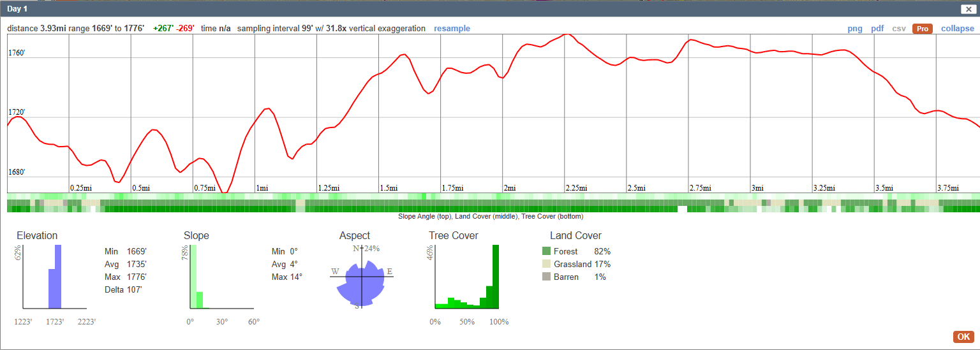The width and height of the screenshot is (980, 350).
Task: Export the profile as csv
Action: pyautogui.click(x=899, y=29)
